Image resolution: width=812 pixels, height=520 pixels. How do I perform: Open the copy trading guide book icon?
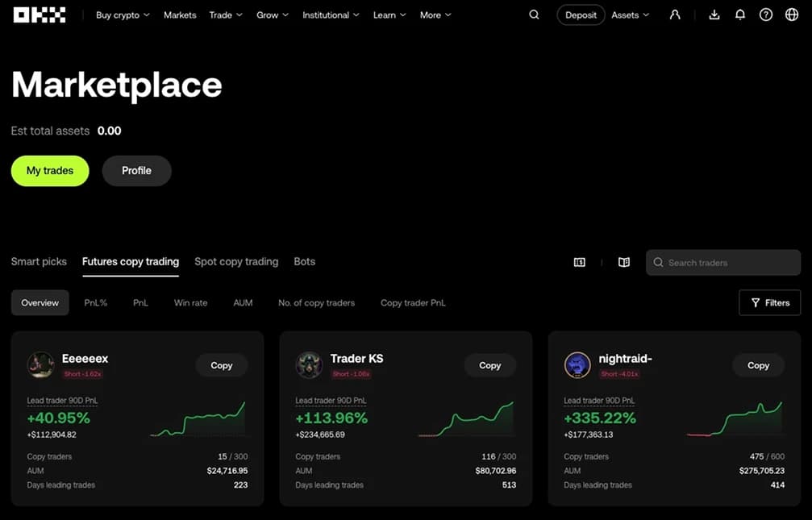pyautogui.click(x=623, y=262)
